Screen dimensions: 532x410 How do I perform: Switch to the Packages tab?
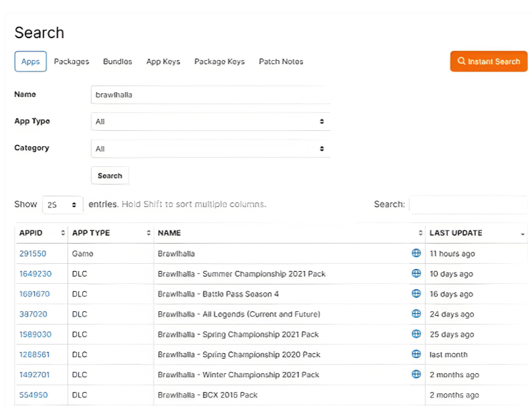pos(71,61)
